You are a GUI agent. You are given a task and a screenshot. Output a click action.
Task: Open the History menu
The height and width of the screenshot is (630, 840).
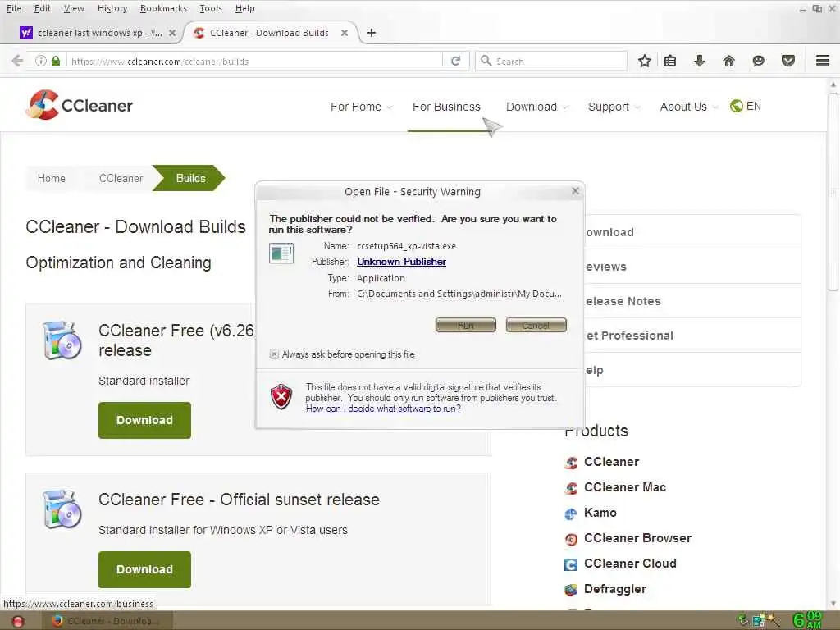coord(112,8)
